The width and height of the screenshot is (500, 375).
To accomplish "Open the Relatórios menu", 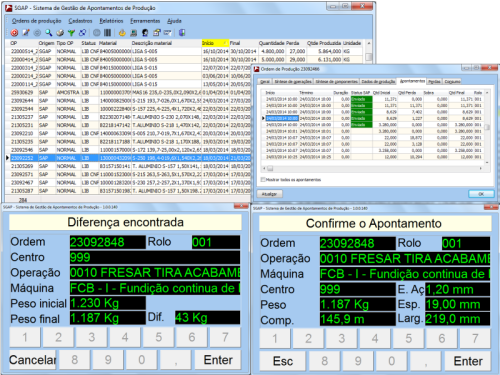I will click(x=111, y=21).
